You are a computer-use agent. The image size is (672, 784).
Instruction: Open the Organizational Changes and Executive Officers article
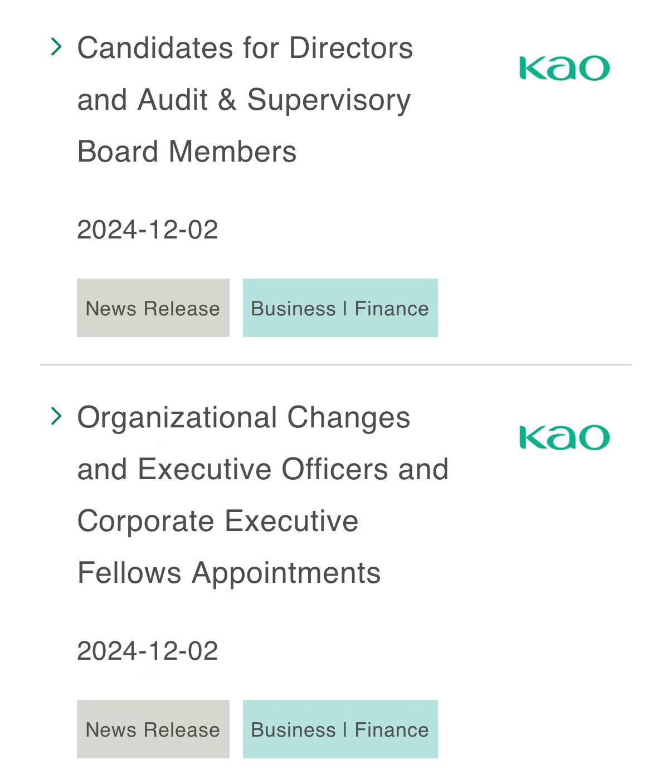click(x=262, y=495)
